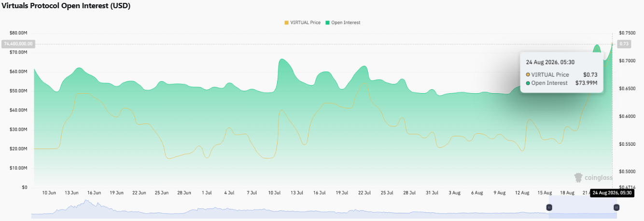Click the 10 Jul date label

point(274,193)
